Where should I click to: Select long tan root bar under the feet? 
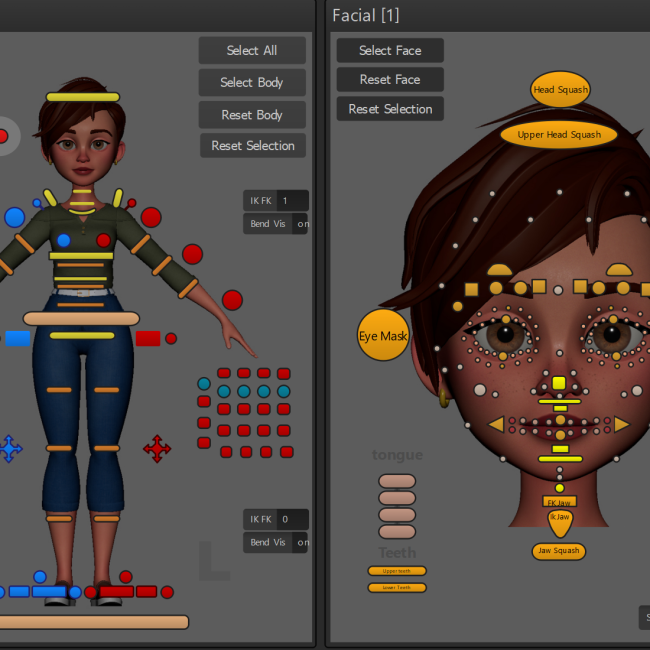pyautogui.click(x=93, y=622)
